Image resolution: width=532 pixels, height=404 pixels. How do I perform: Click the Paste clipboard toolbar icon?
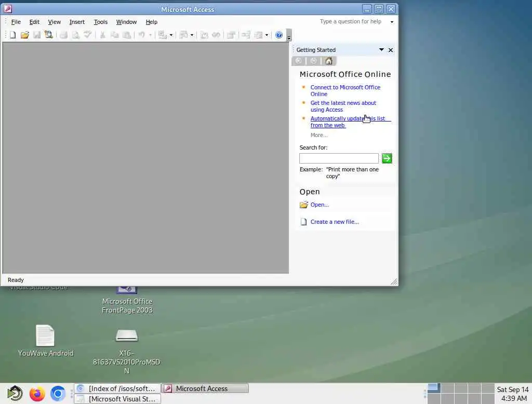click(127, 35)
